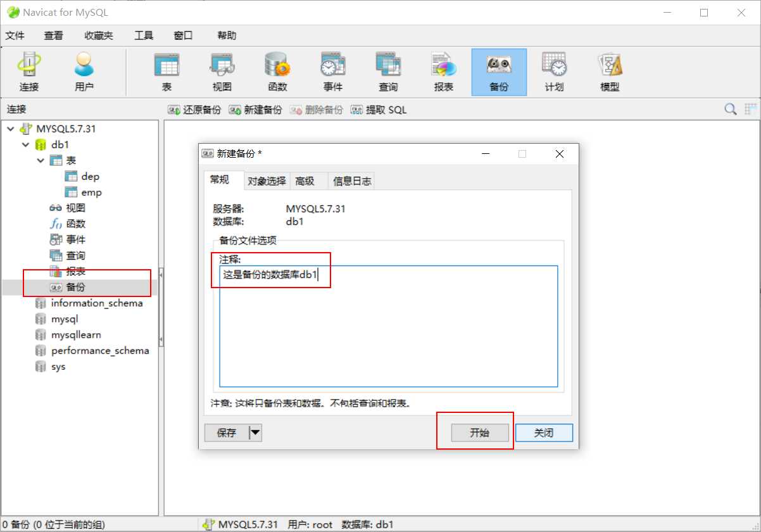
Task: Open the 查看 menu
Action: point(53,35)
